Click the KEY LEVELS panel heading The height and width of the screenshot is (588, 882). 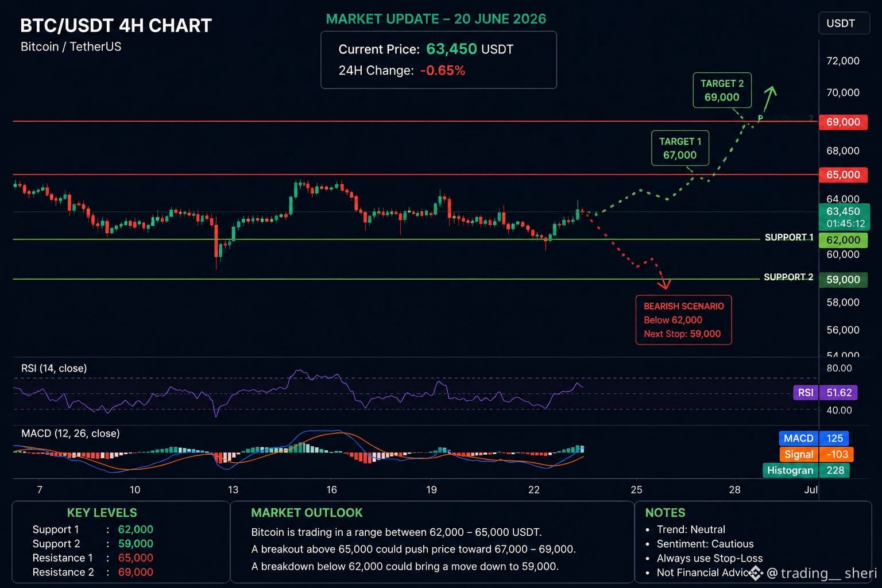(102, 513)
